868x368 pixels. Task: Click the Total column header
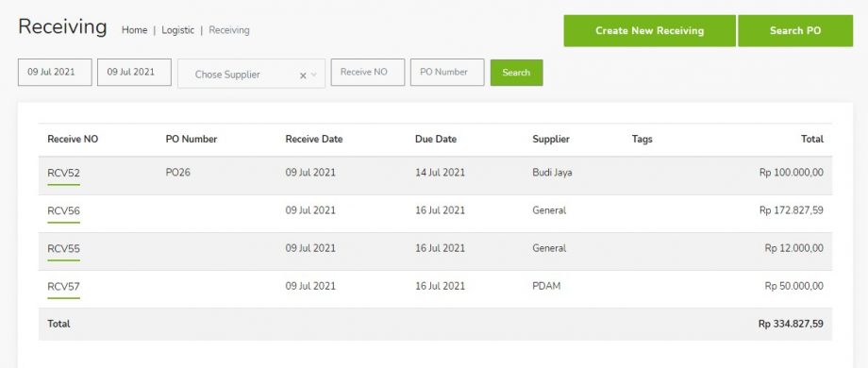tap(812, 140)
